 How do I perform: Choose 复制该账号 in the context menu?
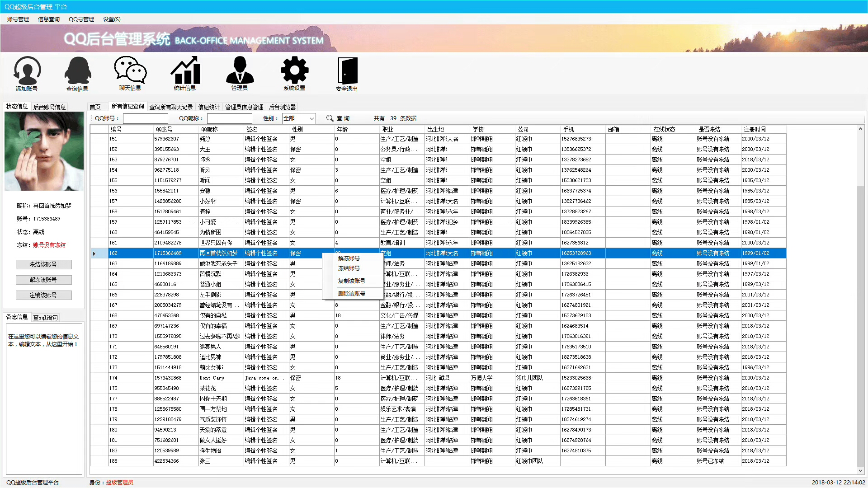352,281
